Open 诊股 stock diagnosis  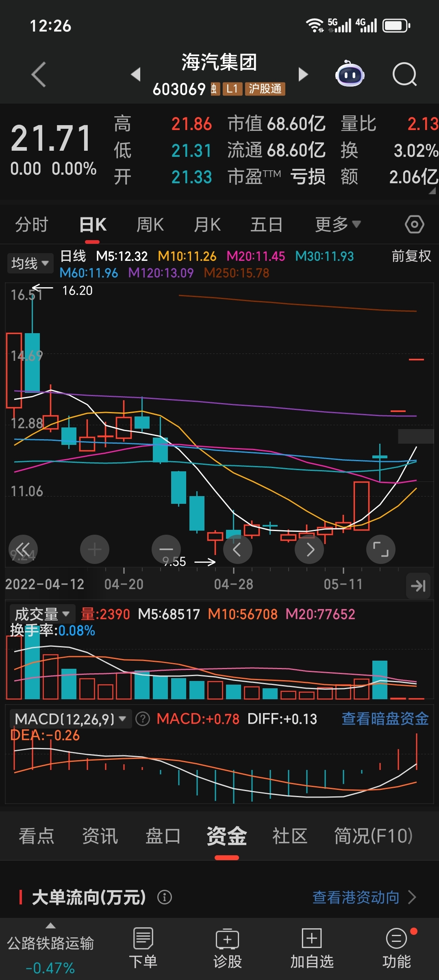pyautogui.click(x=227, y=948)
